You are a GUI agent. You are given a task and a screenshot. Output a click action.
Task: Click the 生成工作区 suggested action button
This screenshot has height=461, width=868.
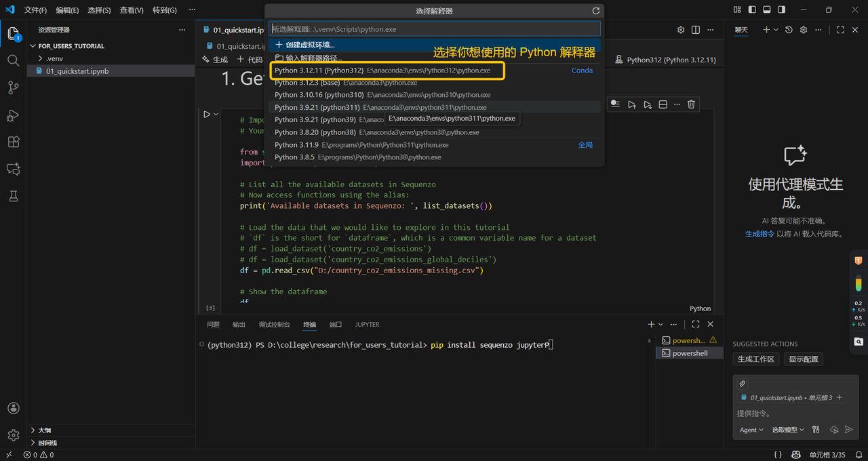(755, 359)
